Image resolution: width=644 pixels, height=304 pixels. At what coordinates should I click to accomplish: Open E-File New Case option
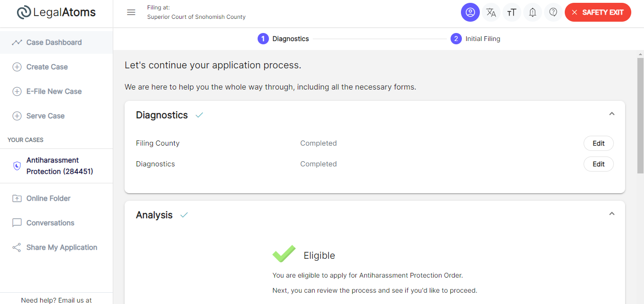tap(56, 91)
